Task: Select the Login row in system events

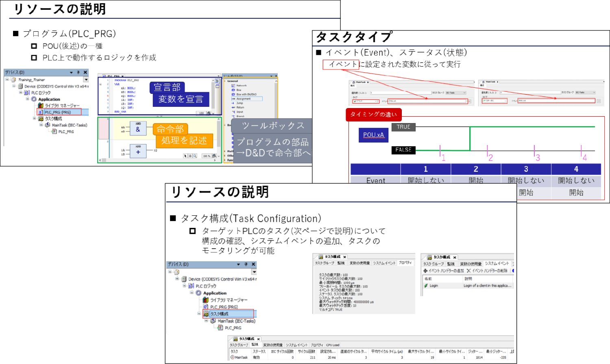Action: pos(434,286)
